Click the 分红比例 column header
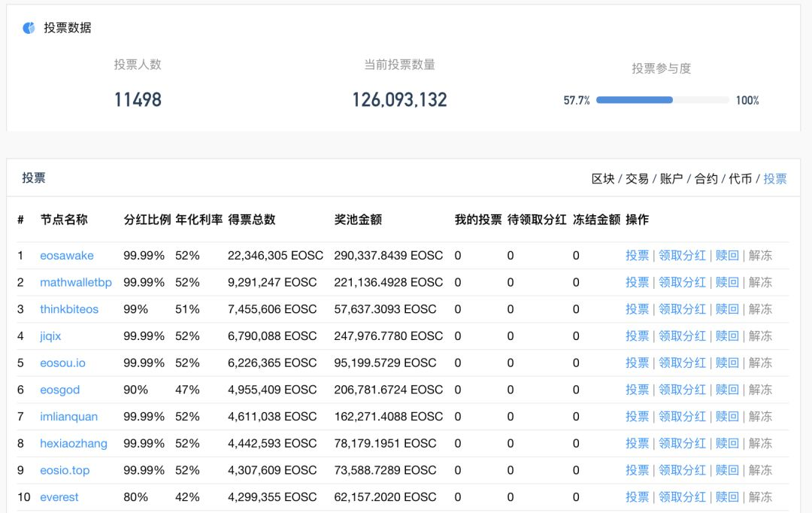Image resolution: width=812 pixels, height=513 pixels. (147, 220)
